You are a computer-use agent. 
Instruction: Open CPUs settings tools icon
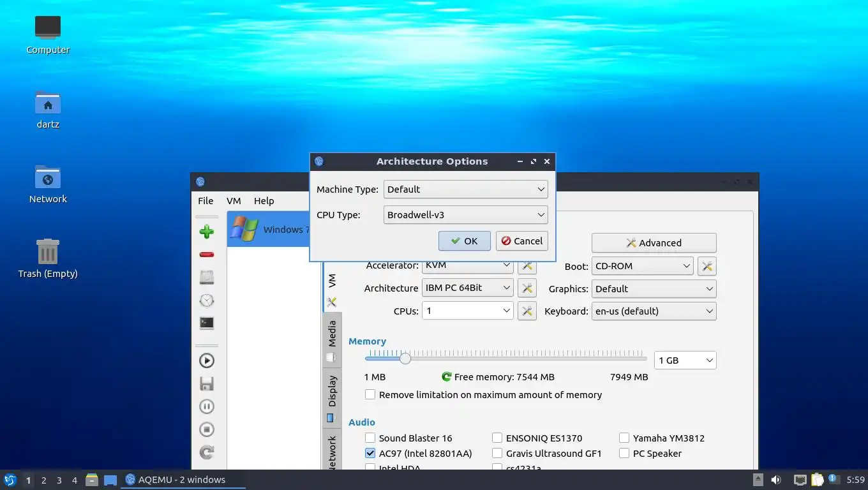point(527,311)
